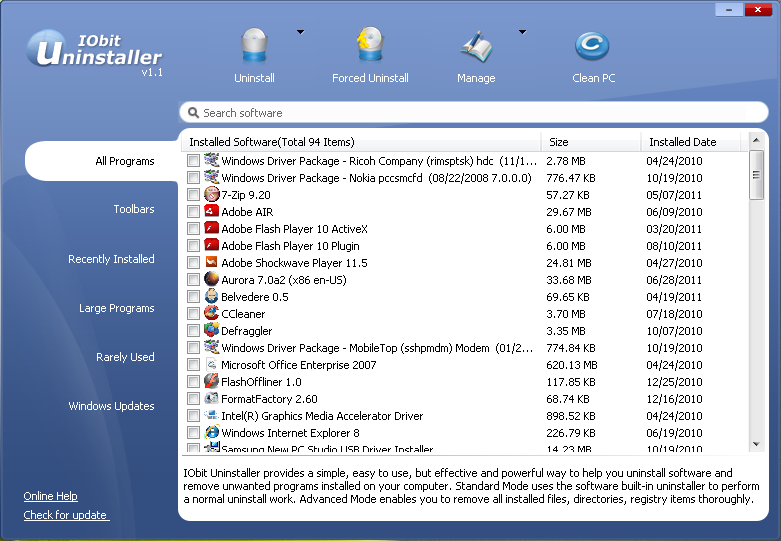
Task: Open the Online Help link
Action: coord(50,496)
